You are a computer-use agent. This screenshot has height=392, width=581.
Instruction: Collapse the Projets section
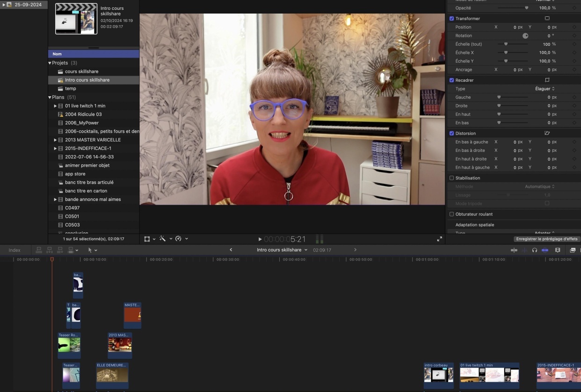click(50, 63)
